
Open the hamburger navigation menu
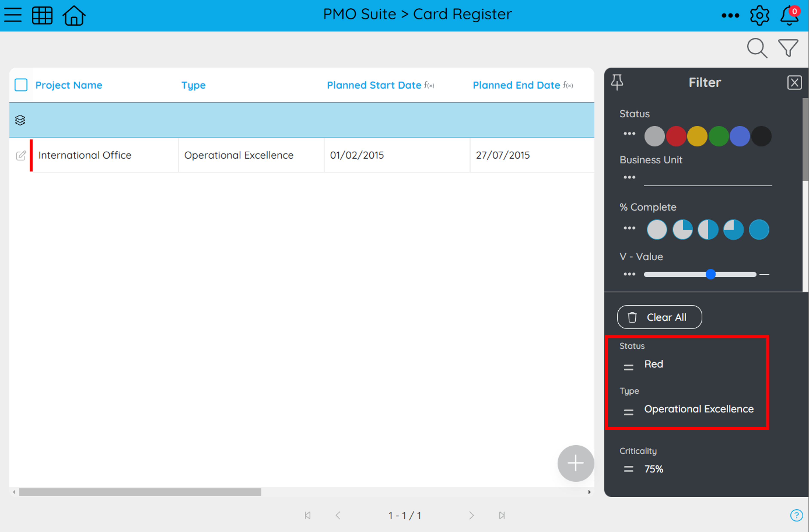pyautogui.click(x=13, y=15)
